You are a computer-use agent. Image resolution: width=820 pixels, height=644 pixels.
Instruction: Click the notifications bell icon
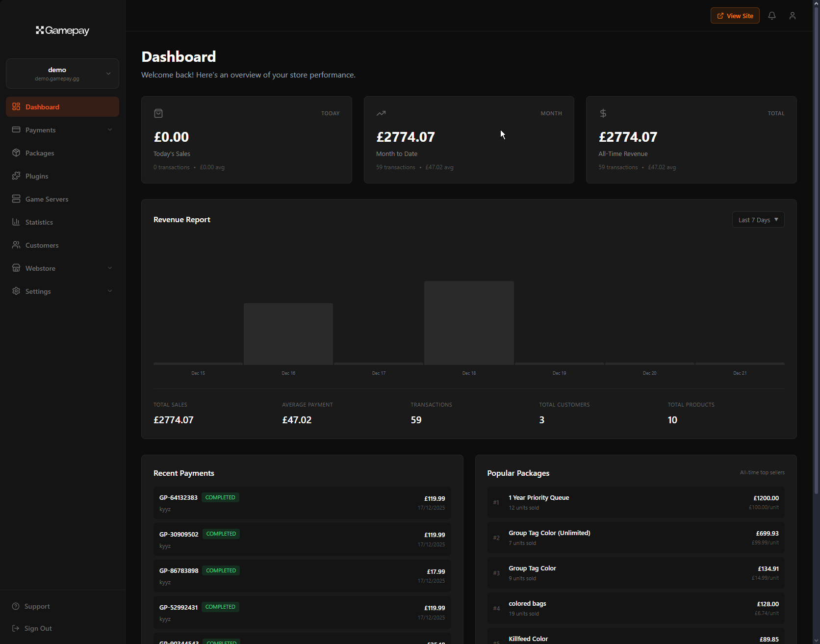coord(771,16)
